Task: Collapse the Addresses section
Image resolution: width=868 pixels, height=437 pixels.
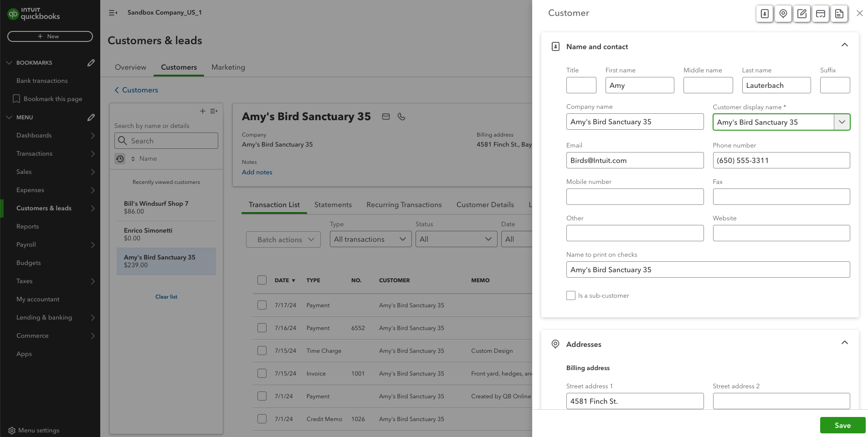Action: click(x=844, y=343)
